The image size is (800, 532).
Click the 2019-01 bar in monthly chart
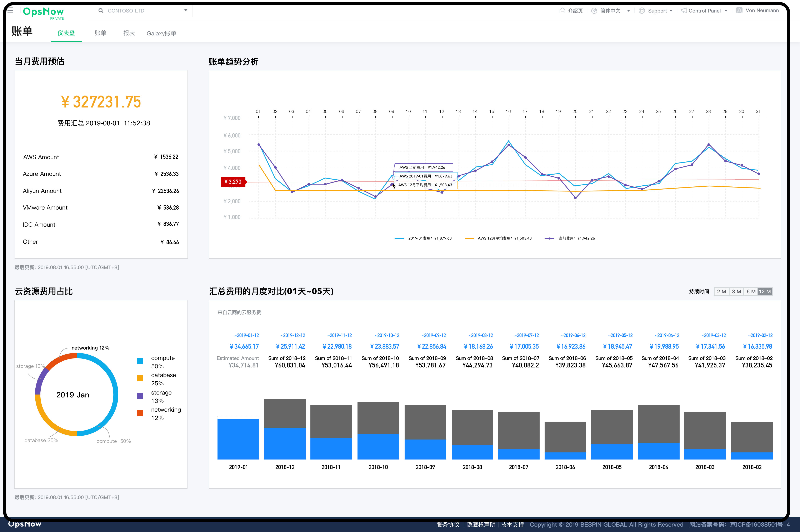(x=238, y=439)
